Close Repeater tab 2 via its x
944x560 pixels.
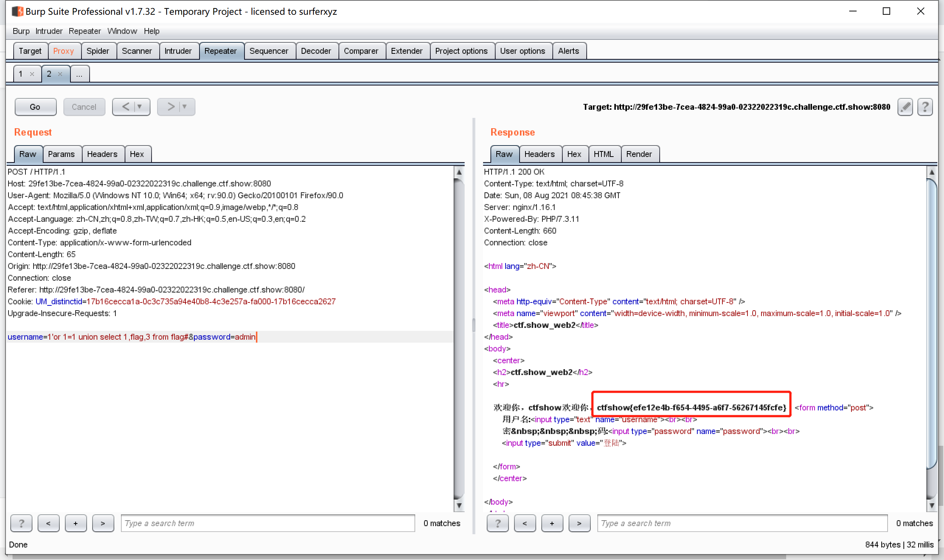[60, 74]
